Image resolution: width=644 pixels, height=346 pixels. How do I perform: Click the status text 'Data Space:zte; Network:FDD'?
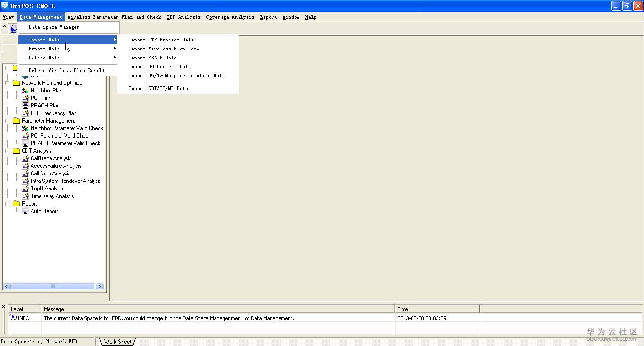coord(39,342)
